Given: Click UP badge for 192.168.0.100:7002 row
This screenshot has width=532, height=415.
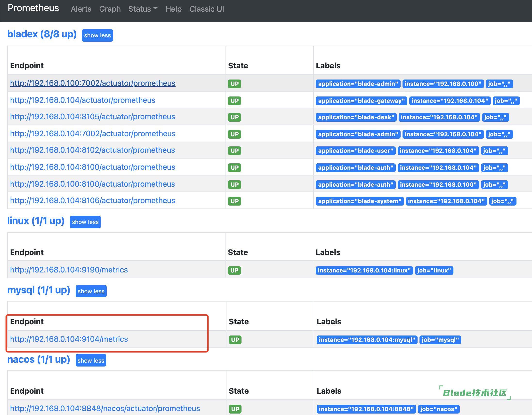Looking at the screenshot, I should point(234,84).
